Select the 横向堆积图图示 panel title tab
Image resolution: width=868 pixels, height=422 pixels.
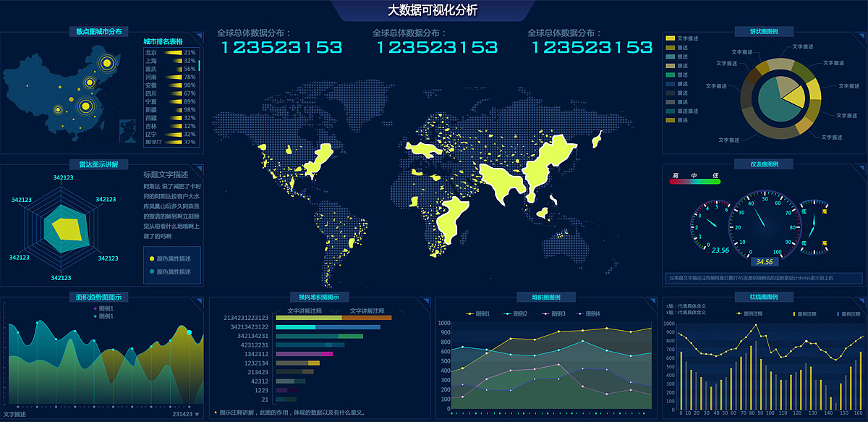tap(319, 297)
